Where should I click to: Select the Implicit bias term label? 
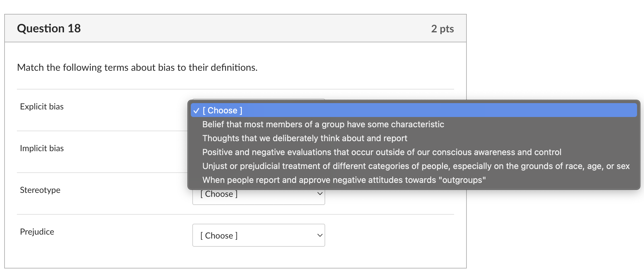(42, 148)
